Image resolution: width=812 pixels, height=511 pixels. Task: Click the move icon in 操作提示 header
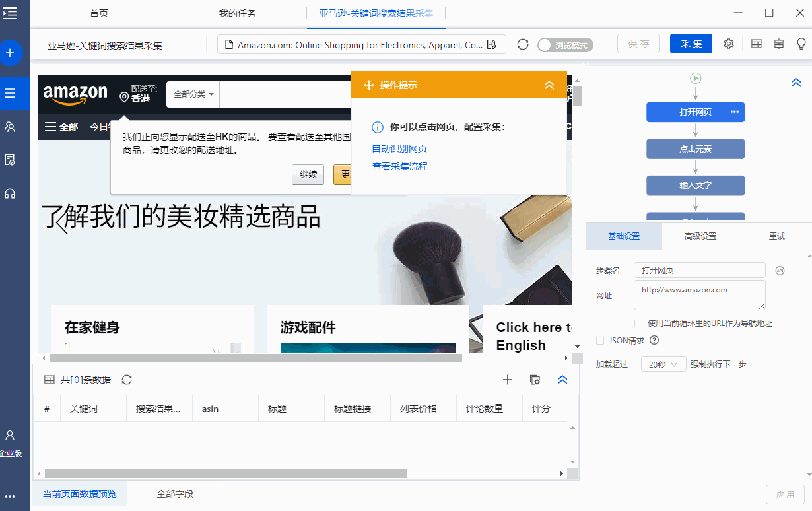point(369,85)
